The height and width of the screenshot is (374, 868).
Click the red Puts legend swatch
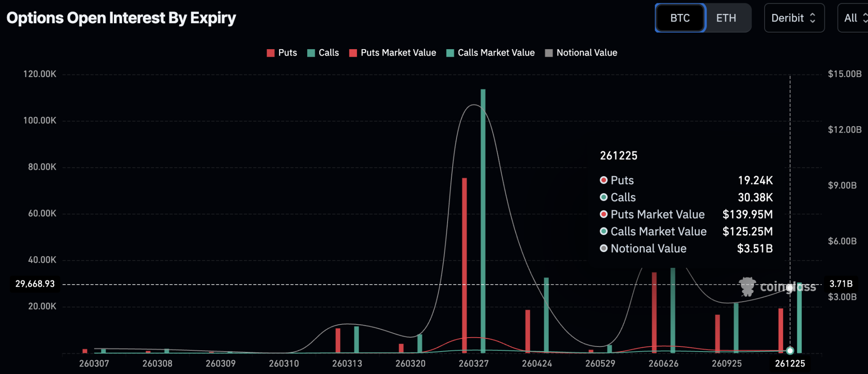coord(270,53)
